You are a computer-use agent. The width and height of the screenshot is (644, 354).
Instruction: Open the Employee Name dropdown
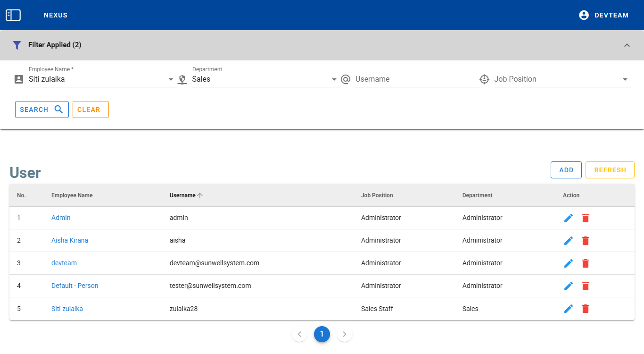point(171,79)
